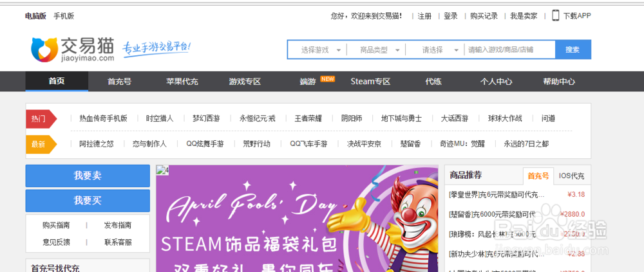644x272 pixels.
Task: Click new game 楚留香
Action: pyautogui.click(x=410, y=144)
